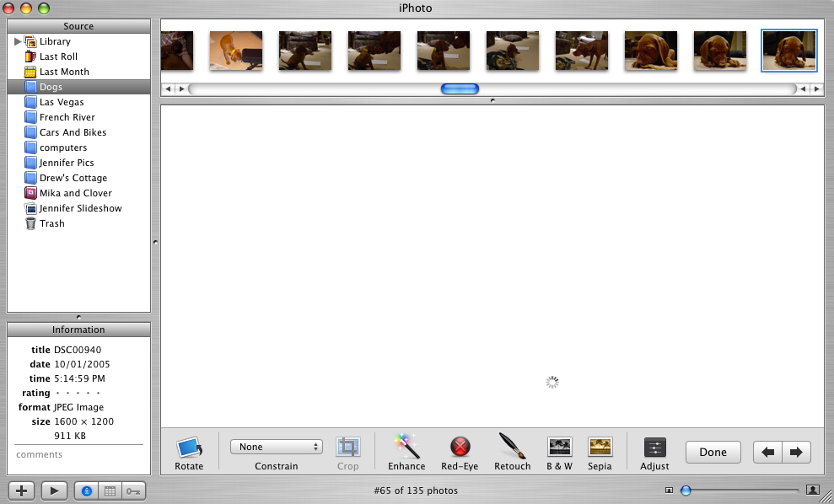Start slideshow with play button
The image size is (834, 504).
pos(54,491)
